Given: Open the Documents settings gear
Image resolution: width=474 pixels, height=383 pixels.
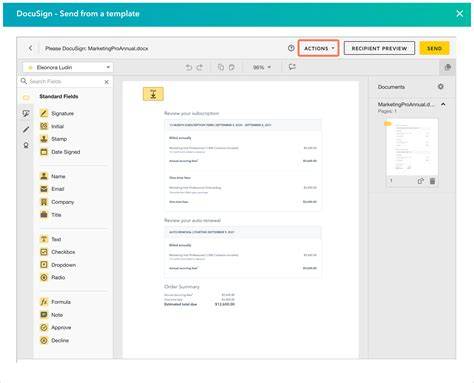Looking at the screenshot, I should tap(441, 87).
